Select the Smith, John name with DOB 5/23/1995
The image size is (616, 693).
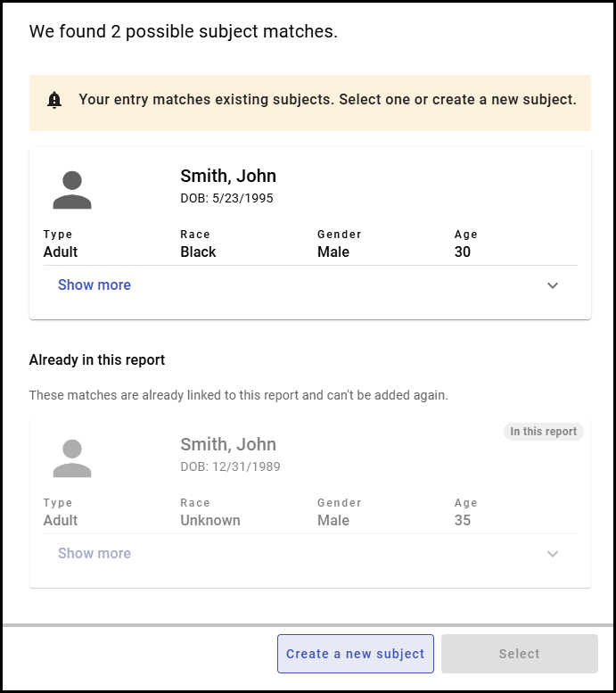click(228, 176)
